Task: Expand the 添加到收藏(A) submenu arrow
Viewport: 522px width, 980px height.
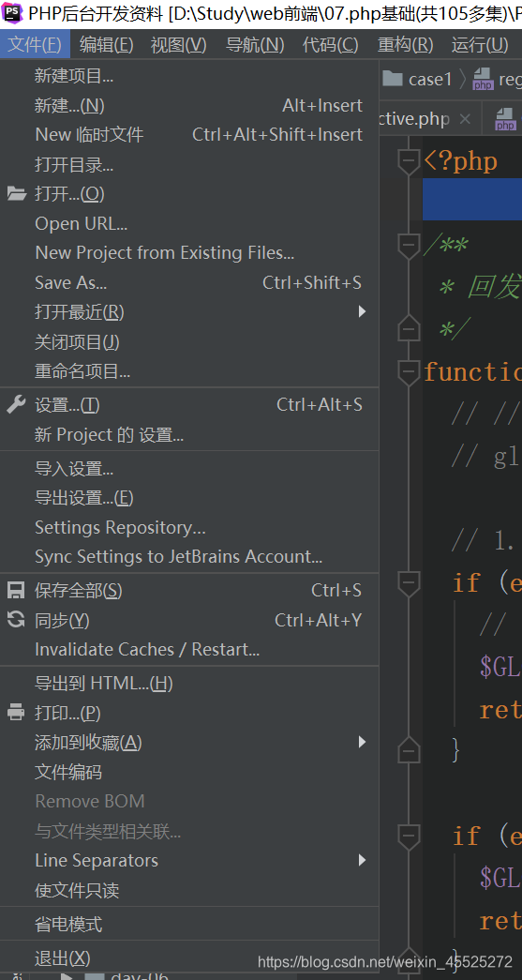Action: [x=362, y=742]
